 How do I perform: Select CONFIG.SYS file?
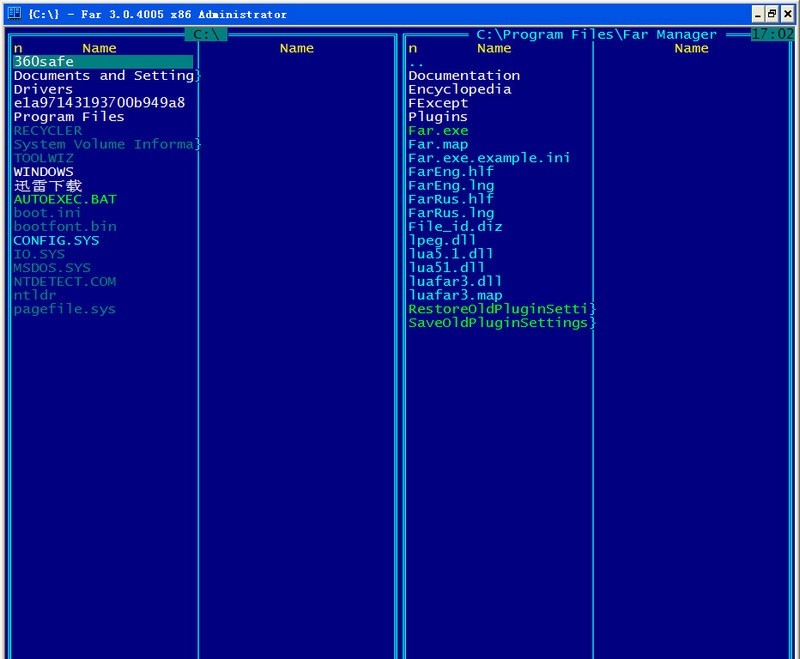point(56,241)
